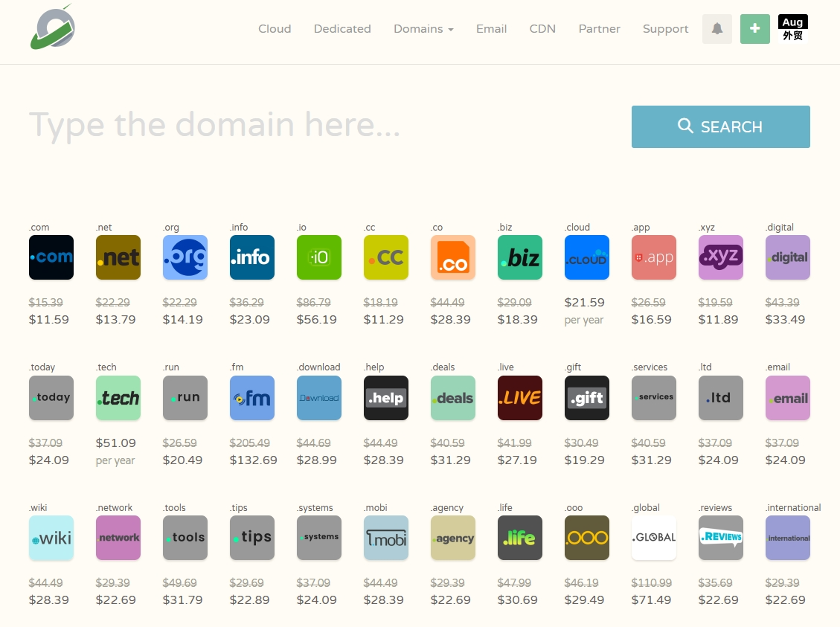Click the .LIVE domain icon
The height and width of the screenshot is (627, 840).
pos(520,398)
